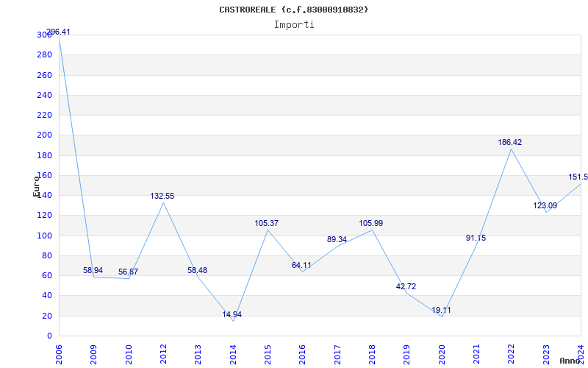Click the 56.87 data label
588x368 pixels.
pyautogui.click(x=128, y=272)
